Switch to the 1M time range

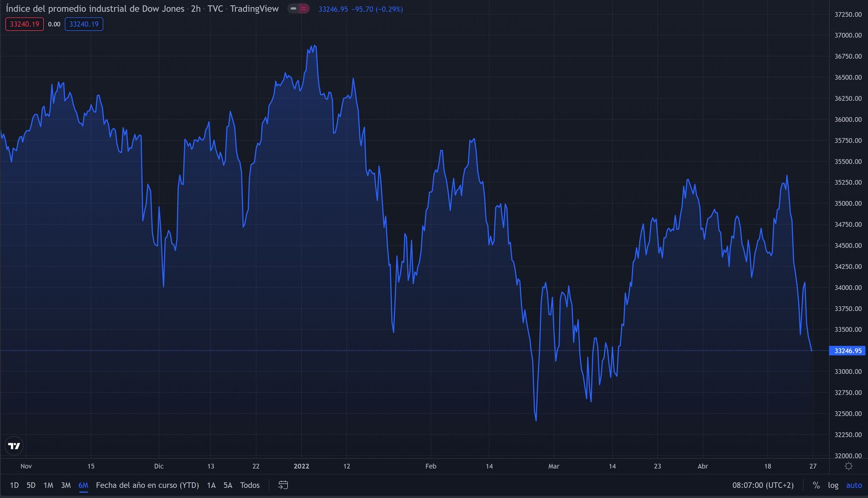pyautogui.click(x=48, y=485)
